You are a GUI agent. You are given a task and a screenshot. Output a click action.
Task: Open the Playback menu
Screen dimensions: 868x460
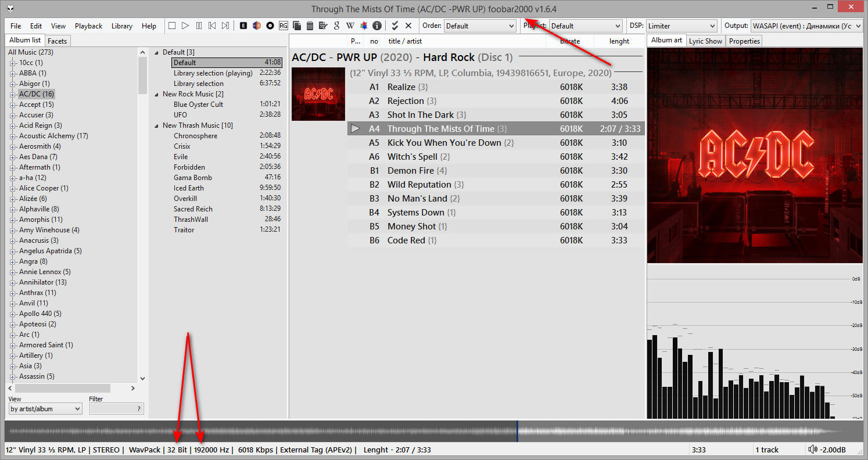[88, 26]
